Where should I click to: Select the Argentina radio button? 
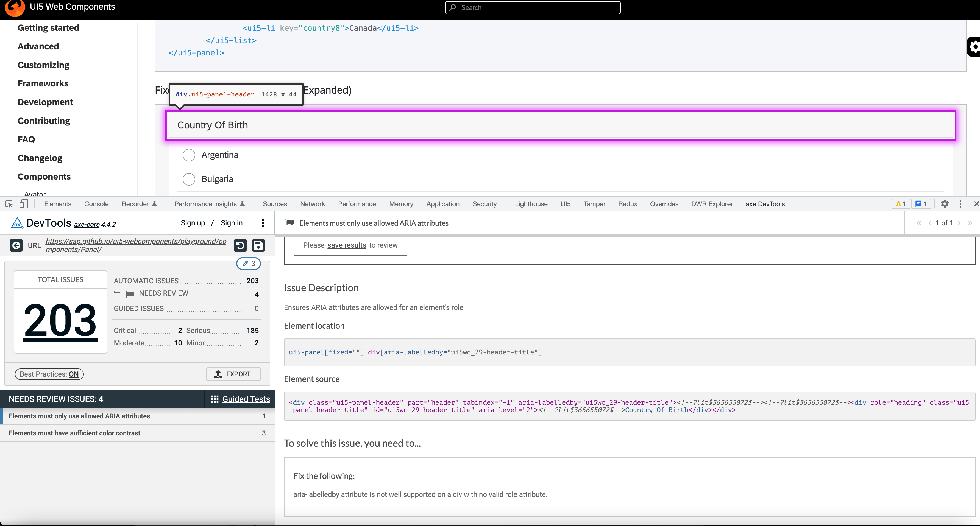point(189,155)
